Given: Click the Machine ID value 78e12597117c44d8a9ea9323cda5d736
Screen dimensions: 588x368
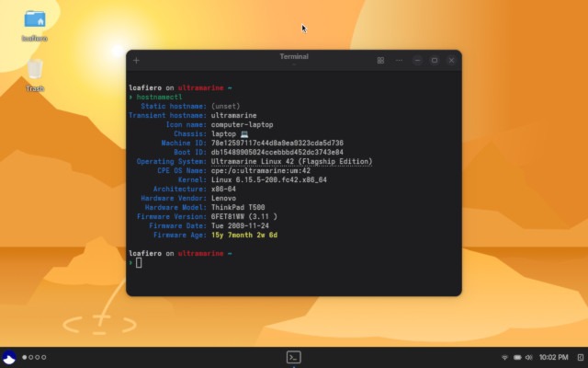Looking at the screenshot, I should (x=277, y=144).
